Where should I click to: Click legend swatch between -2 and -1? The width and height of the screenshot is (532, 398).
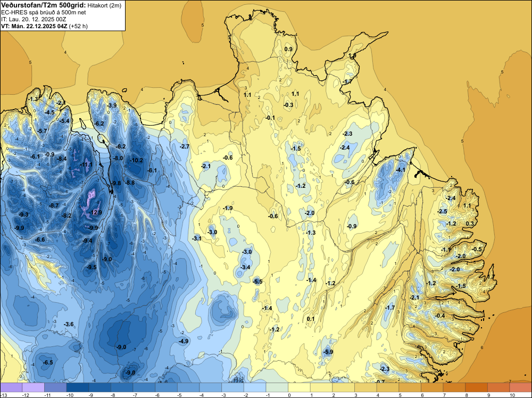point(255,387)
